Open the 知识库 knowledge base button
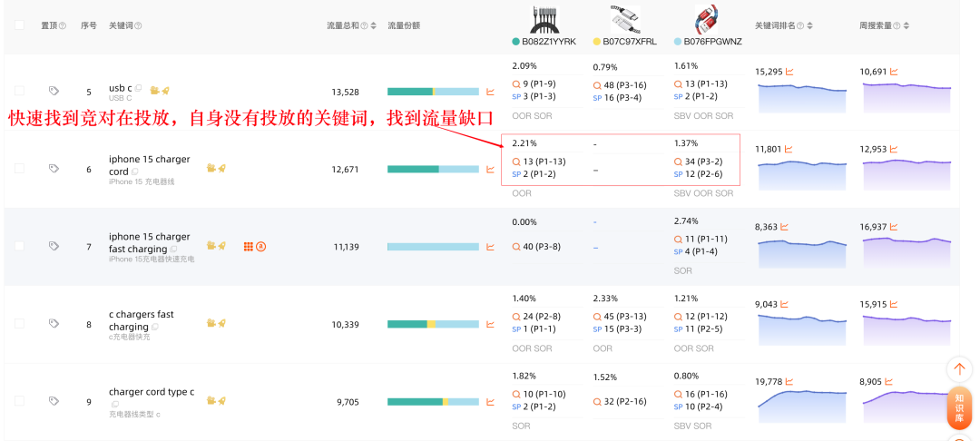Viewport: 980px width, 441px height. pyautogui.click(x=959, y=408)
